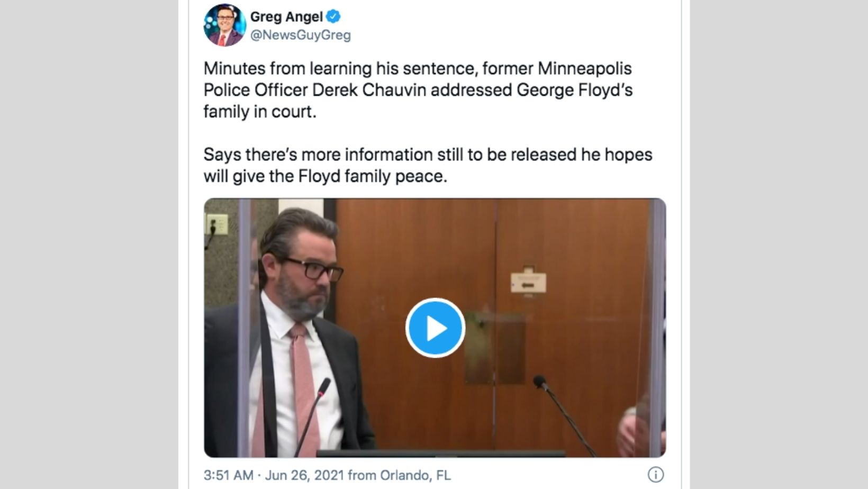868x489 pixels.
Task: Select the Orlando, FL location link
Action: [415, 475]
